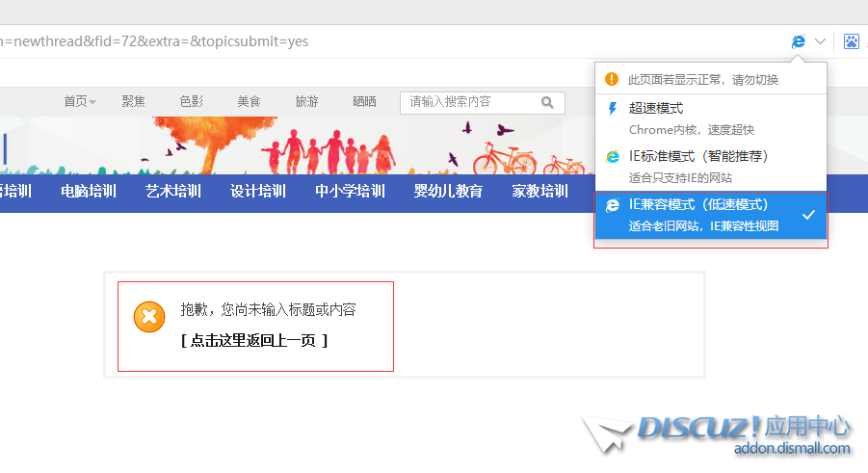
Task: Click 点击这里返回上一页 link
Action: click(254, 340)
